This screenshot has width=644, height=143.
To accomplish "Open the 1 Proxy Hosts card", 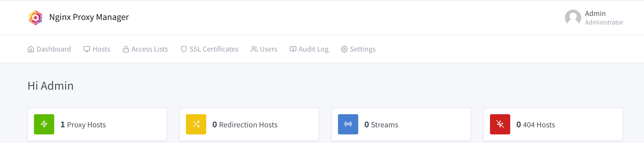I will point(97,124).
